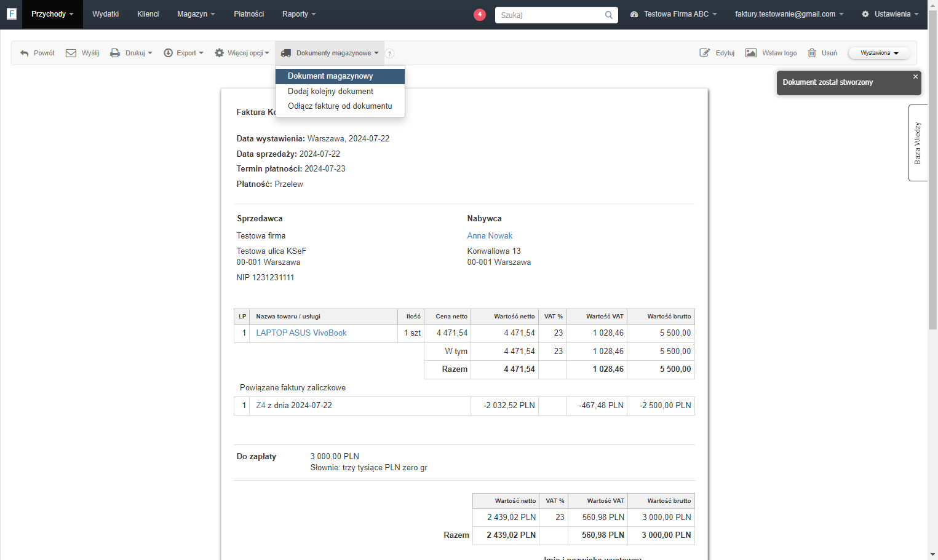Click the app logo icon
The width and height of the screenshot is (938, 560).
click(11, 14)
